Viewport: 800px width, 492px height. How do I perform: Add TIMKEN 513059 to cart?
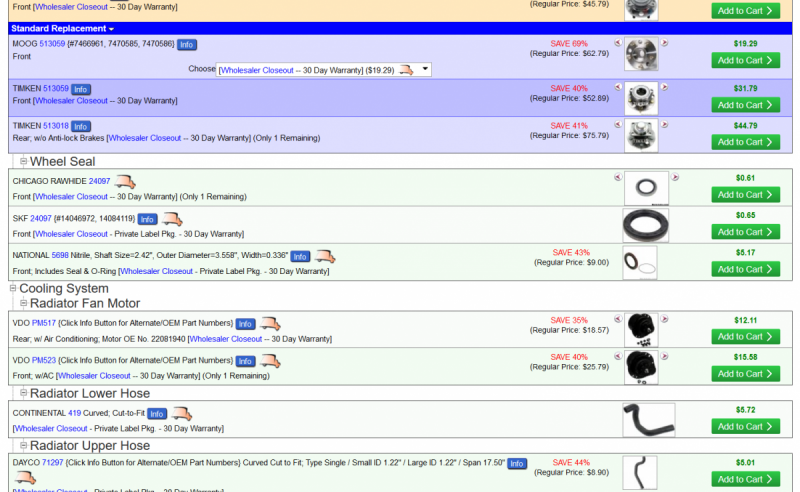745,105
